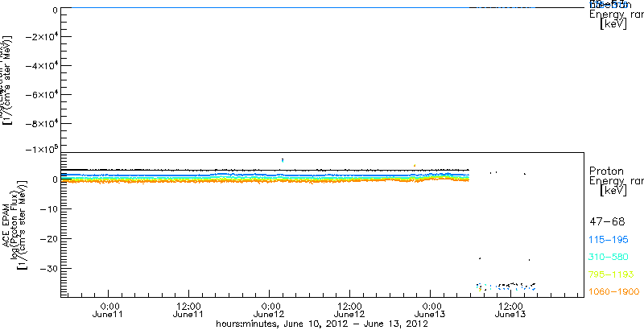Click the 12:00 June13 time axis label
644x330 pixels.
pos(511,311)
